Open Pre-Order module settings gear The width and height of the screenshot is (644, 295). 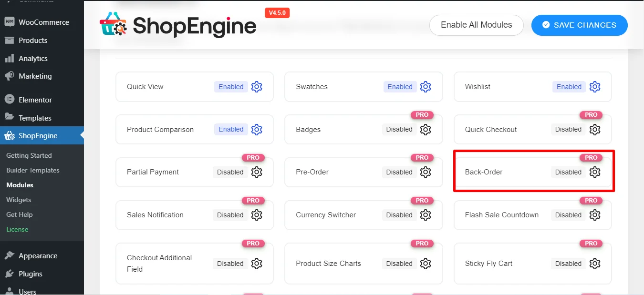pos(426,172)
